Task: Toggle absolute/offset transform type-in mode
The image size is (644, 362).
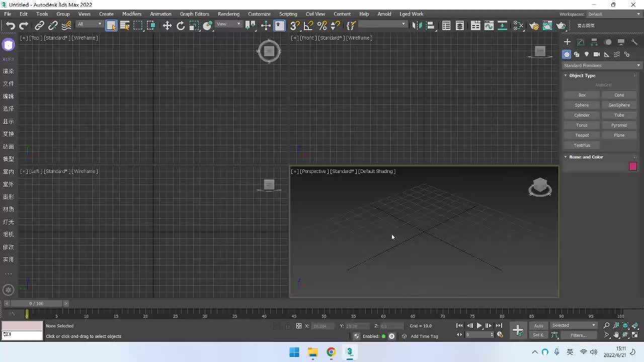Action: [x=298, y=326]
